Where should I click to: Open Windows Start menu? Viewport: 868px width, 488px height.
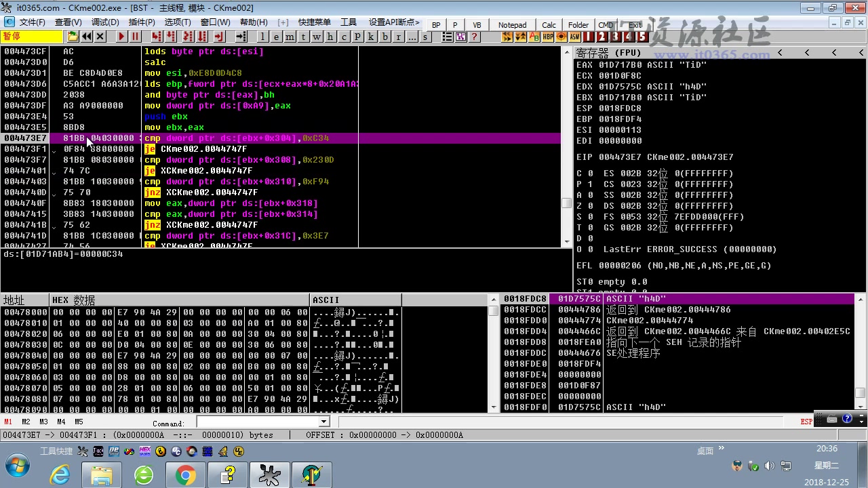coord(18,466)
